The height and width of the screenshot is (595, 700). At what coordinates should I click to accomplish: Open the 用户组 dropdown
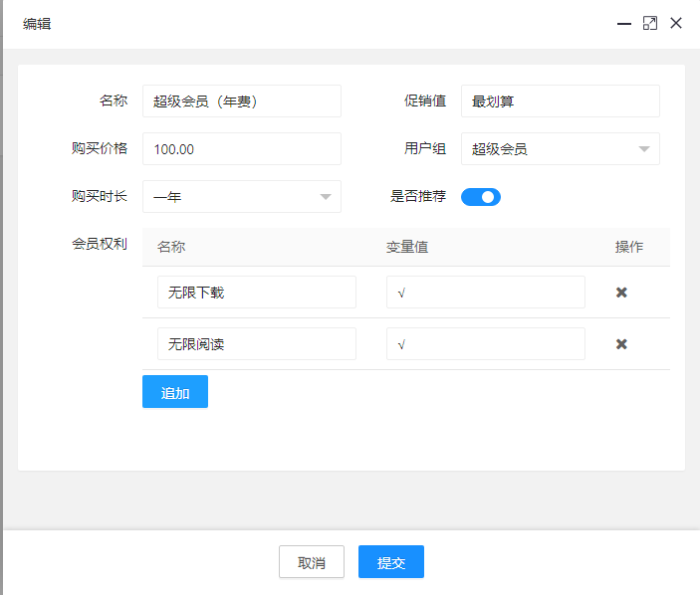coord(560,149)
